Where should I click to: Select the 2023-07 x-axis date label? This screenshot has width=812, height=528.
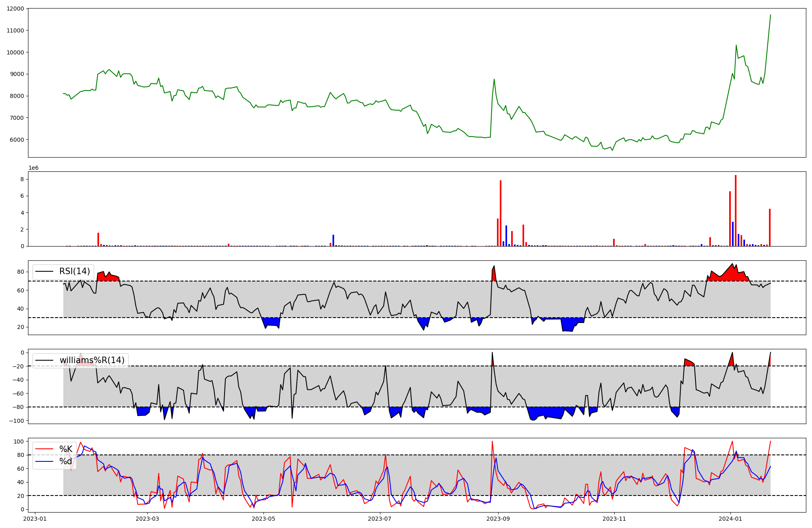tap(380, 519)
